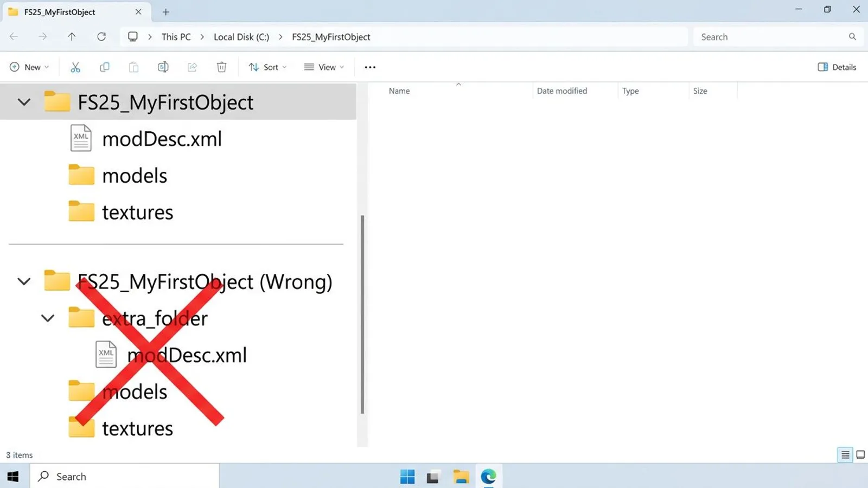Click the This PC monitor icon in address bar
Viewport: 868px width, 488px height.
pos(133,37)
